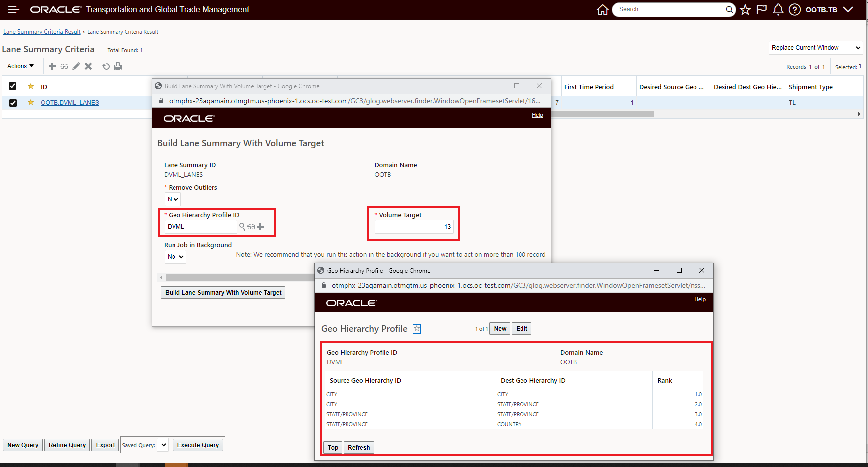Click the Rank value 4.0
The image size is (868, 467).
click(698, 424)
